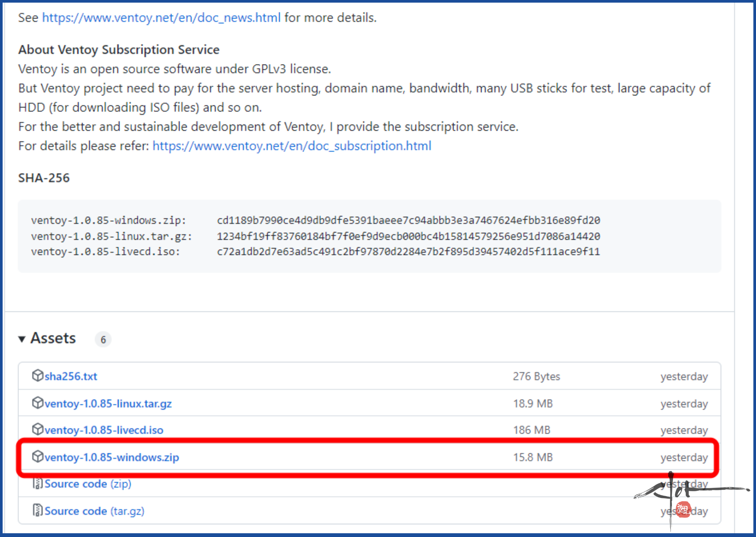Screen dimensions: 756x537
Task: Click the package icon beside sha256.txt
Action: pos(38,376)
